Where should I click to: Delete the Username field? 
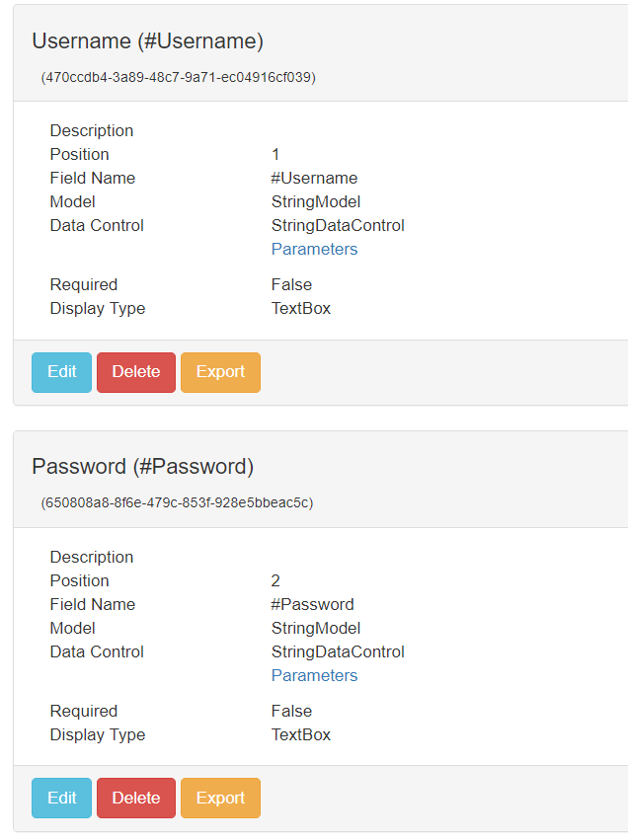(136, 372)
